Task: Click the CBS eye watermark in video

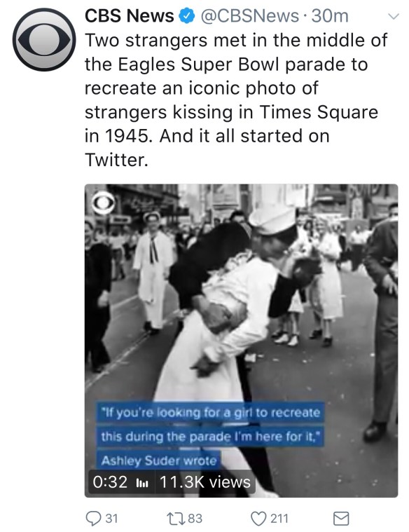Action: coord(104,203)
